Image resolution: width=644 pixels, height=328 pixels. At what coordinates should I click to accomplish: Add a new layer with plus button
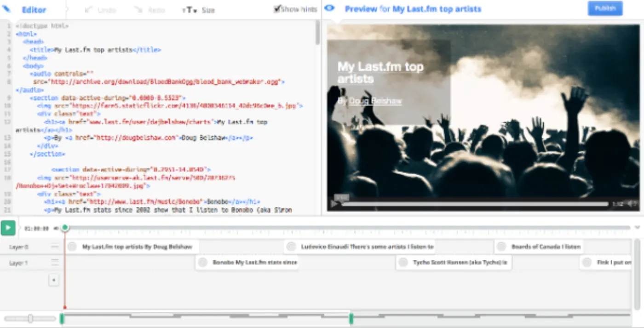click(x=54, y=280)
